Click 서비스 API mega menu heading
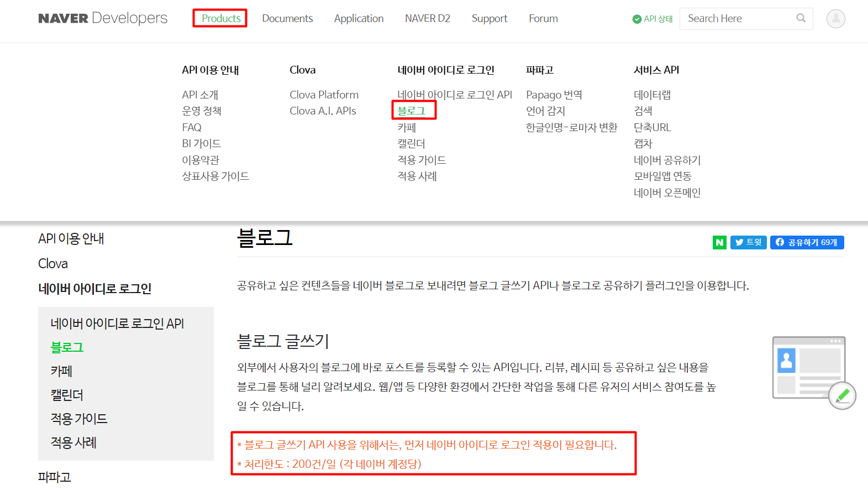Image resolution: width=868 pixels, height=490 pixels. (x=656, y=70)
